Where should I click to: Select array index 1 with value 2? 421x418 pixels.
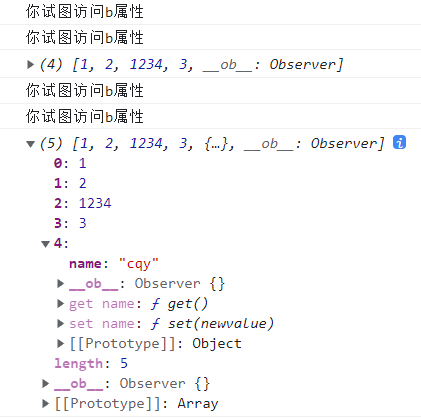click(70, 183)
